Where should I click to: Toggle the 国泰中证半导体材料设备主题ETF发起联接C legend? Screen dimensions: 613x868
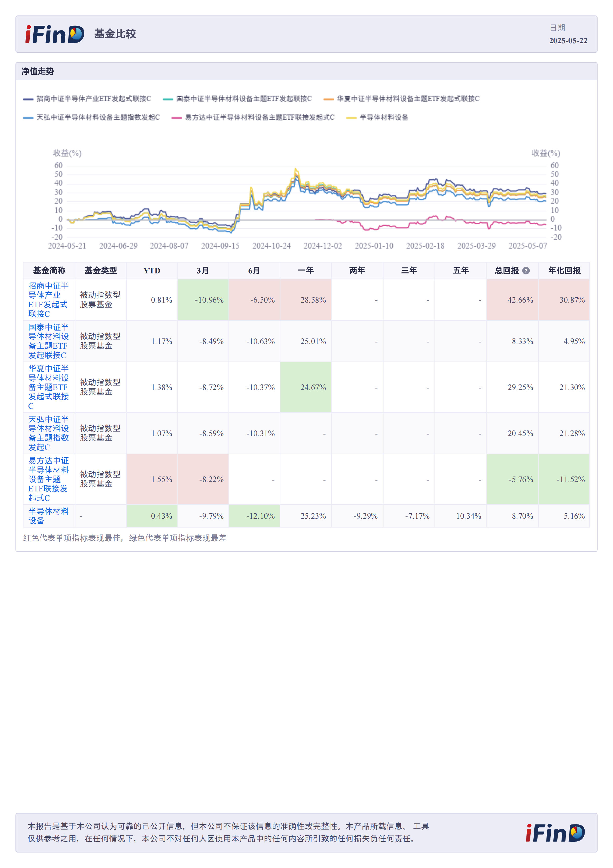pyautogui.click(x=237, y=99)
